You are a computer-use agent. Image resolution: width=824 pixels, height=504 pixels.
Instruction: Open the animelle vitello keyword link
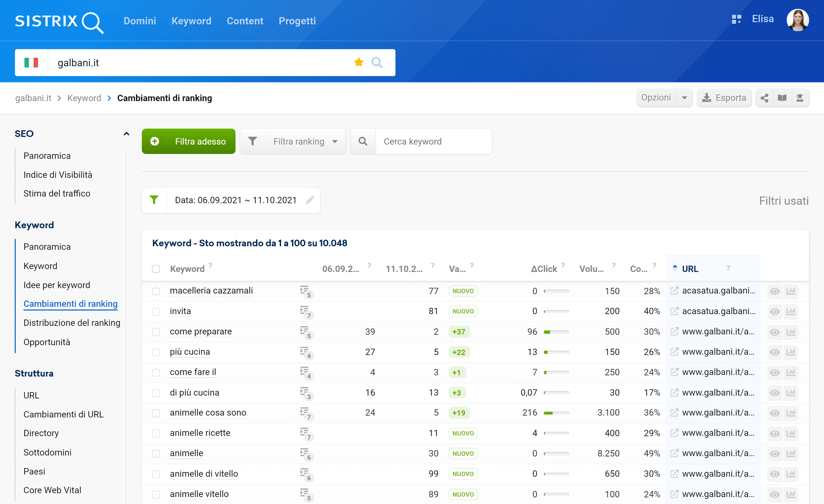pos(199,494)
